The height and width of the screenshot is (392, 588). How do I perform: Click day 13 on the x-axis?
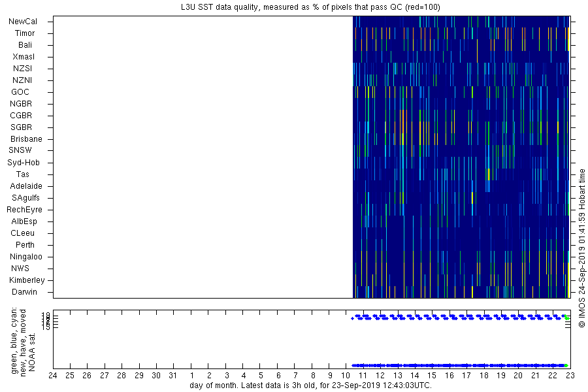coord(397,376)
